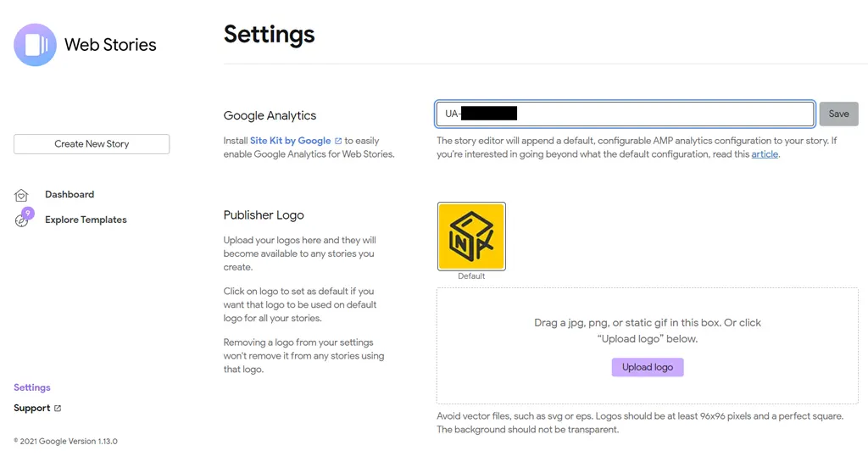Click the Upload logo button

pyautogui.click(x=648, y=367)
